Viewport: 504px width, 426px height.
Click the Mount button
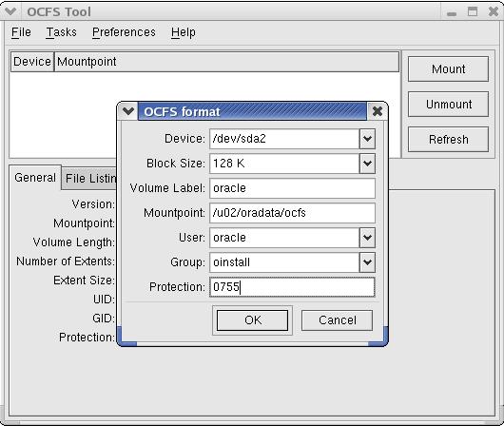tap(448, 69)
